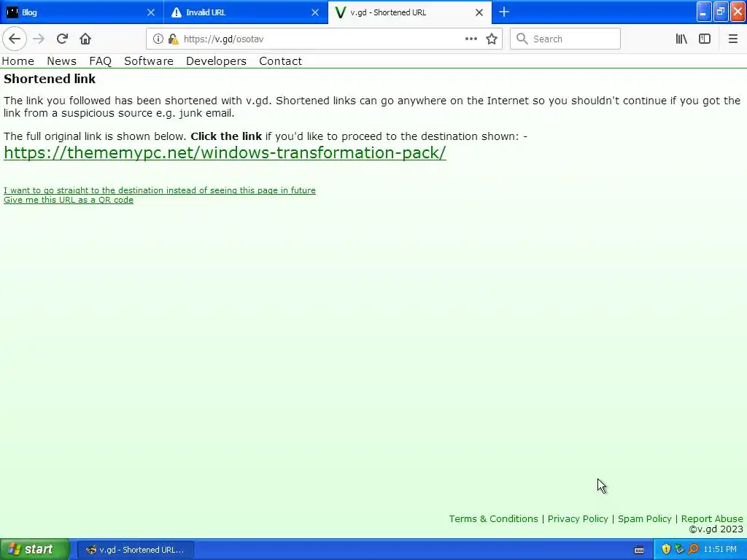Show site information icon in address bar
The image size is (747, 560).
pos(158,39)
